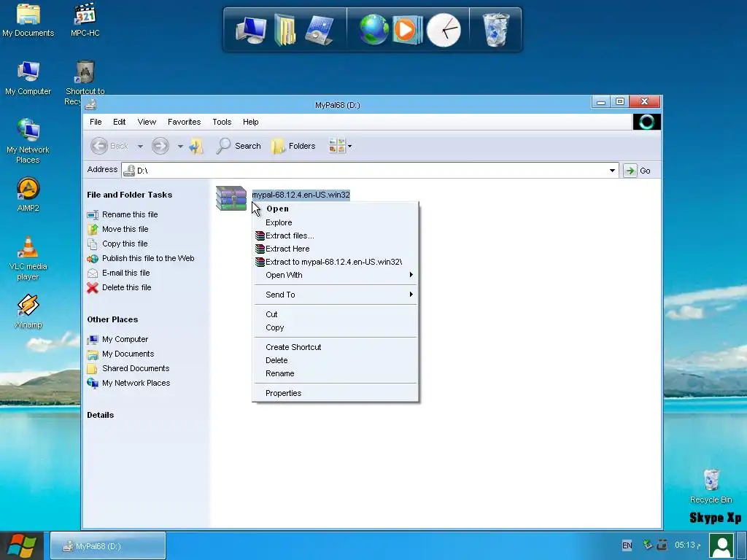Expand the Details section header
747x560 pixels.
[x=101, y=415]
